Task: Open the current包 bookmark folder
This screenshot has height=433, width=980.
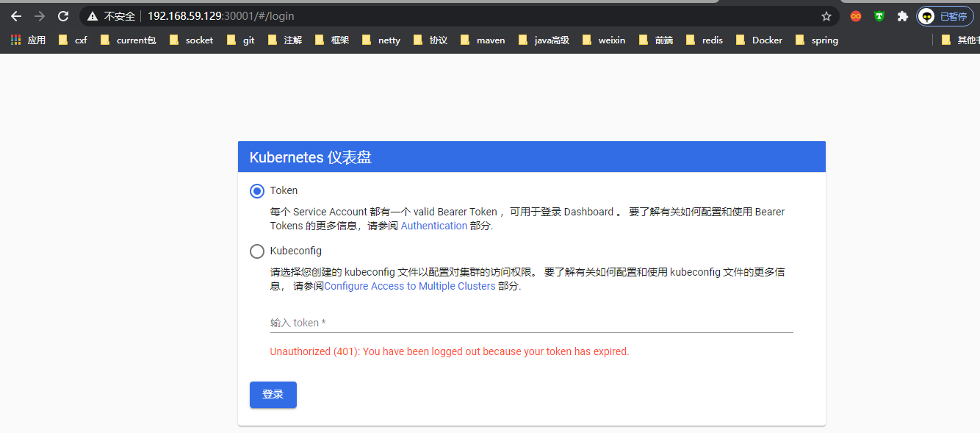Action: click(128, 40)
